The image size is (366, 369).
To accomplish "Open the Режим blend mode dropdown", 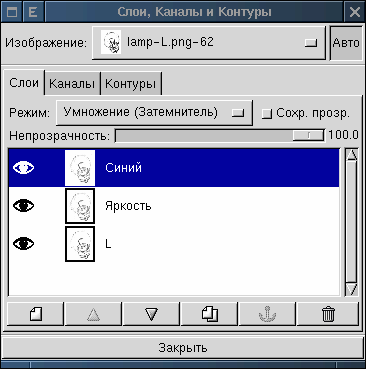I will (x=154, y=113).
